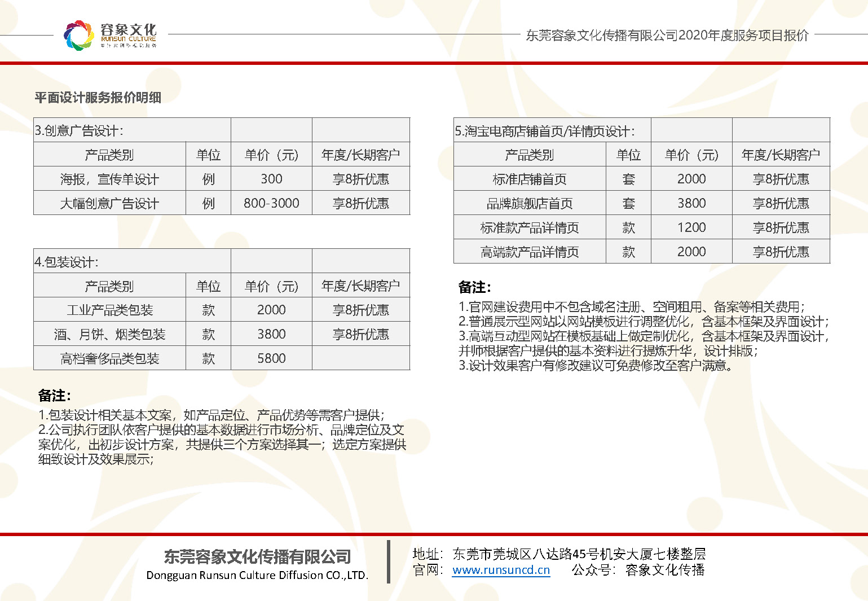Select the address 东莞市莞城区八达路45号机安大厦七楼整层
Viewport: 868px width, 601px height.
click(x=579, y=554)
